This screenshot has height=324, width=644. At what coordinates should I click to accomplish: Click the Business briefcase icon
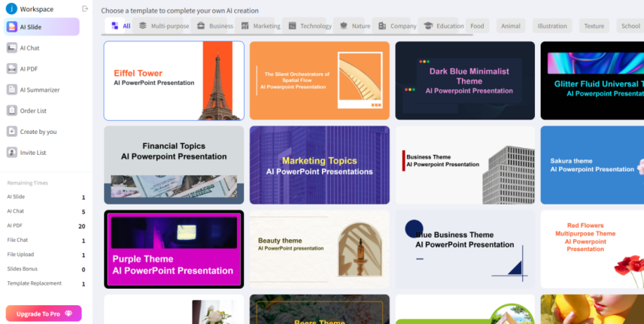click(x=201, y=26)
